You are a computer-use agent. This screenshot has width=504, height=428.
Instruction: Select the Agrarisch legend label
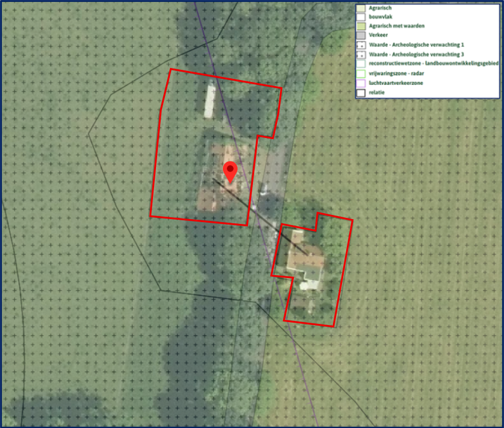click(x=380, y=8)
